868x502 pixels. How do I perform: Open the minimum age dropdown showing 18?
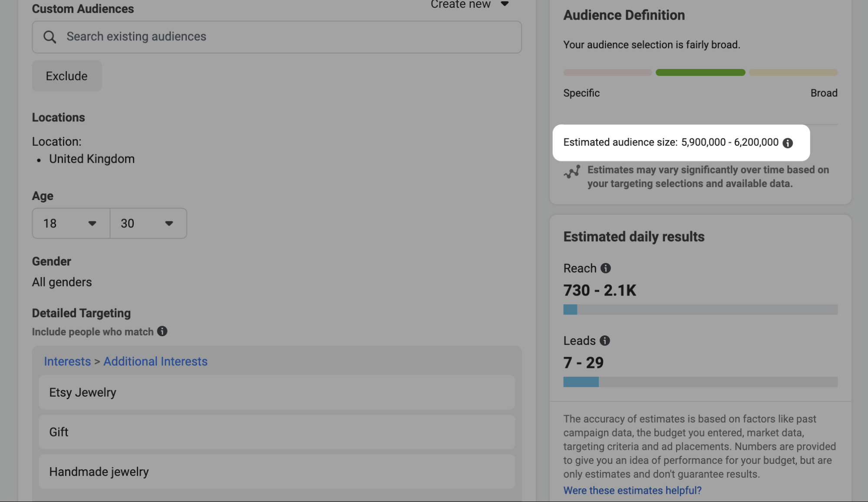pos(70,223)
